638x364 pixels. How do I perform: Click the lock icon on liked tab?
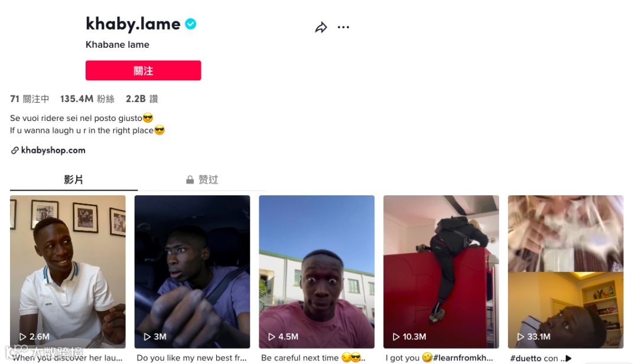pyautogui.click(x=190, y=179)
